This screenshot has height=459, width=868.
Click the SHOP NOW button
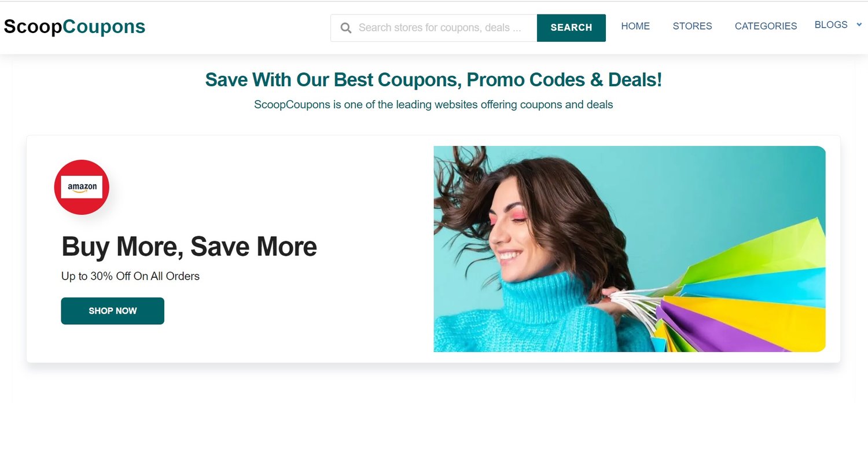(x=113, y=311)
